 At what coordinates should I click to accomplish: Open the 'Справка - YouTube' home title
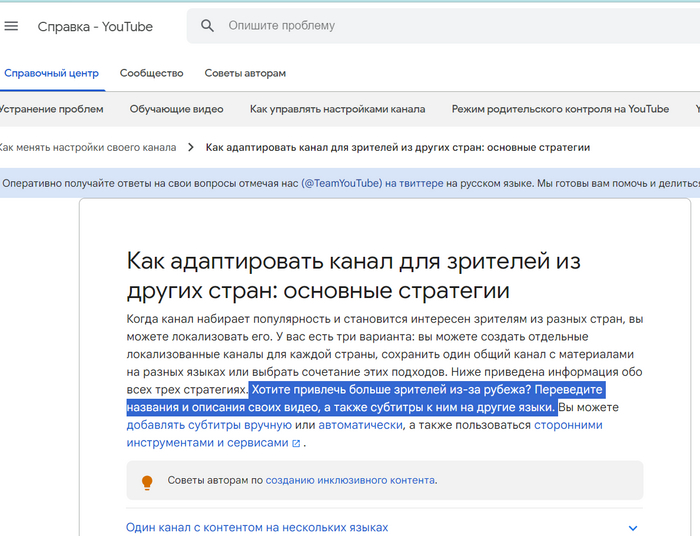pyautogui.click(x=95, y=26)
